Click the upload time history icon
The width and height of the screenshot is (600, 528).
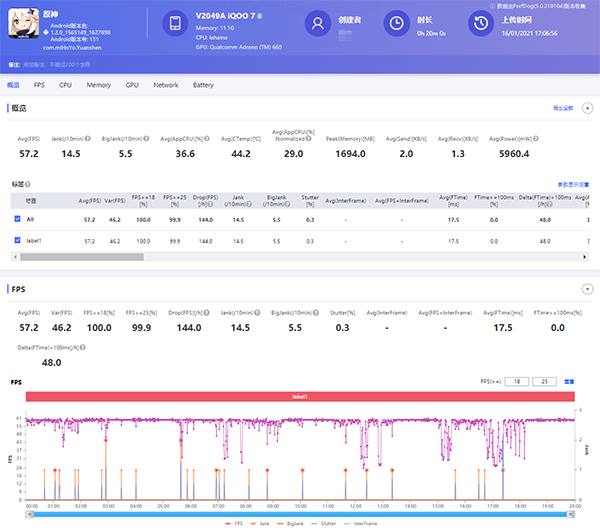[481, 24]
